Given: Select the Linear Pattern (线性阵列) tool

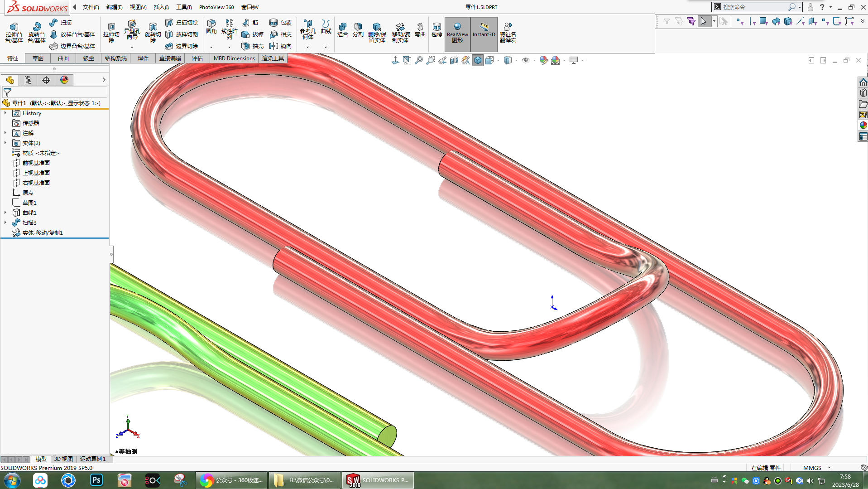Looking at the screenshot, I should [230, 29].
